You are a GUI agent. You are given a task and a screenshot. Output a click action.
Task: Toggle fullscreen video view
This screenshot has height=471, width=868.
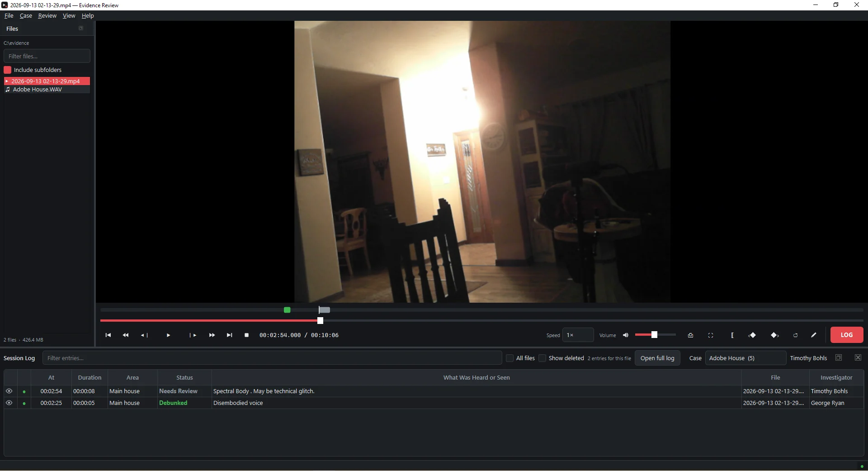(711, 335)
